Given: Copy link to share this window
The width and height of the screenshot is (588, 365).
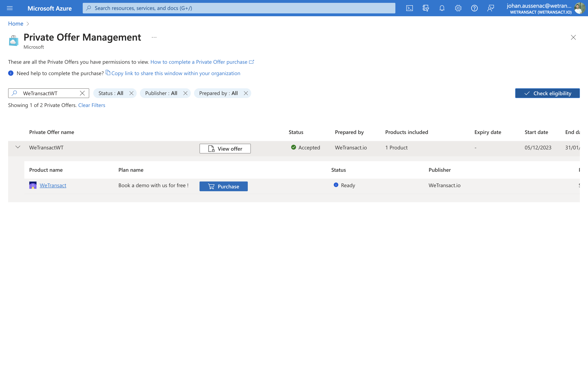Looking at the screenshot, I should pyautogui.click(x=173, y=73).
